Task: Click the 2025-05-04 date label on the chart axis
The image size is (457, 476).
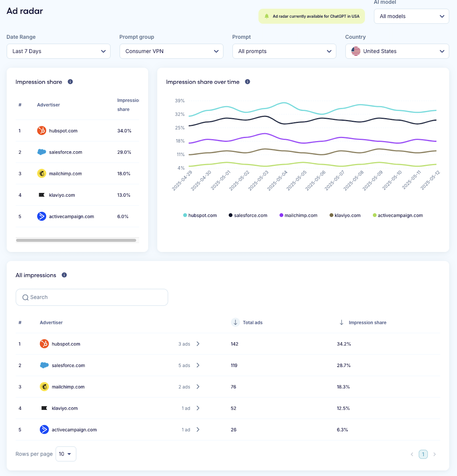Action: coord(278,180)
